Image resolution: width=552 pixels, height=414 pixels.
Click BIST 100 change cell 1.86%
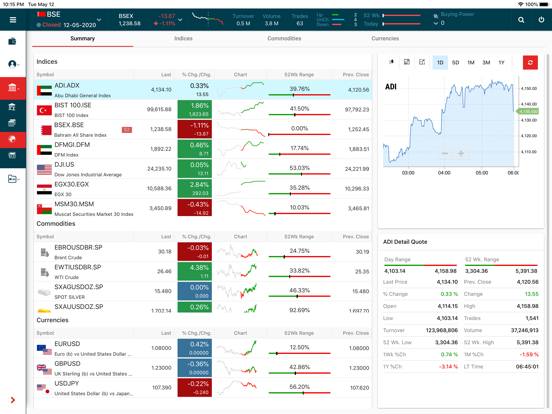pyautogui.click(x=195, y=109)
